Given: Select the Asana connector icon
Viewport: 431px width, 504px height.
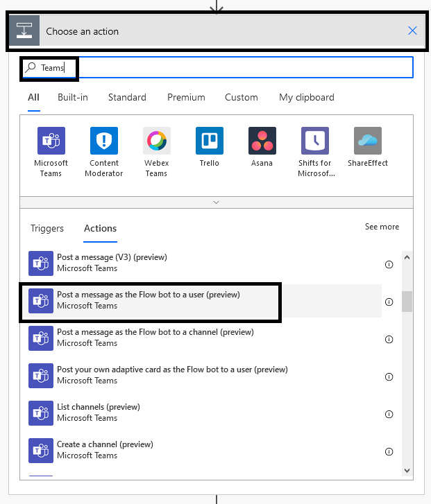Looking at the screenshot, I should (x=262, y=141).
